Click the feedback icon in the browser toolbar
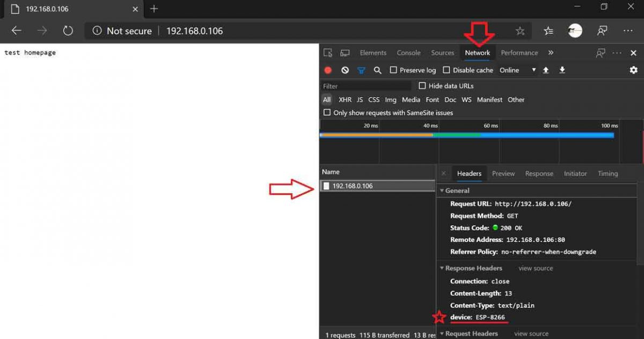644x339 pixels. click(602, 31)
